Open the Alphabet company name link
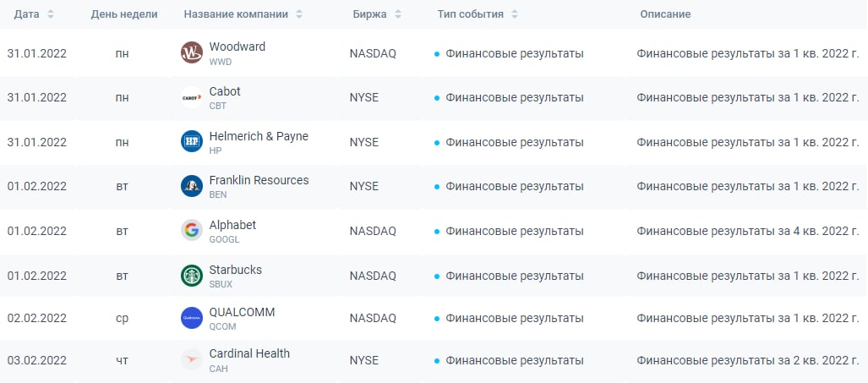This screenshot has height=383, width=868. pos(232,225)
